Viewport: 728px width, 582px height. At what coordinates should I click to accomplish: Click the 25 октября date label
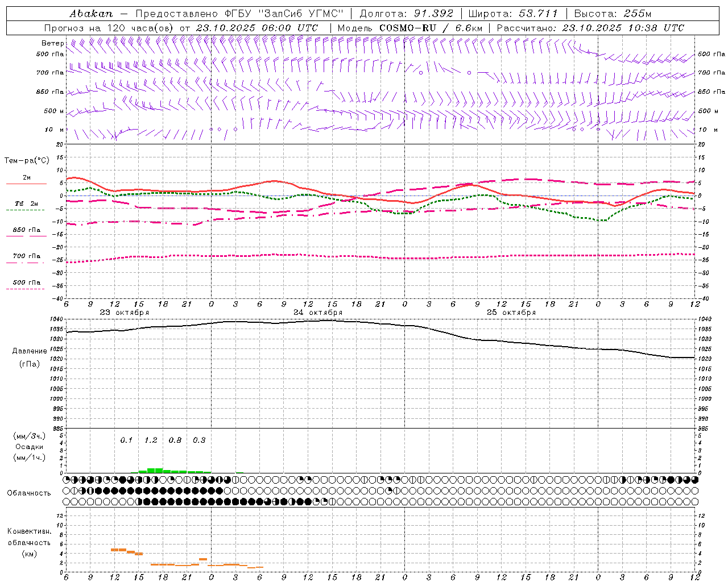pos(511,313)
